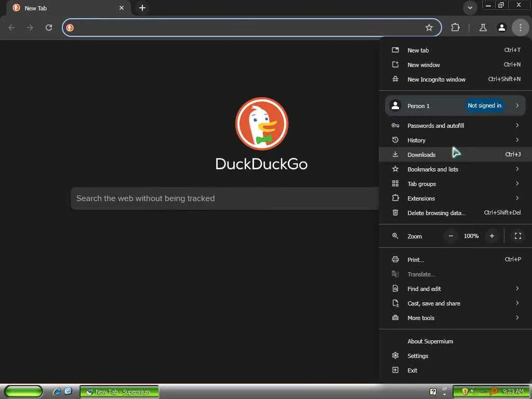
Task: Expand Cast, save and share chevron
Action: (x=517, y=303)
